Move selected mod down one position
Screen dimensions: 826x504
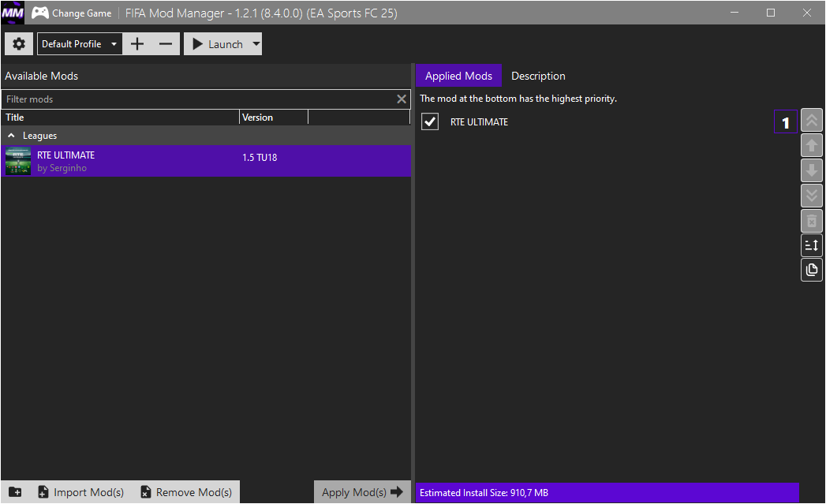[x=812, y=170]
